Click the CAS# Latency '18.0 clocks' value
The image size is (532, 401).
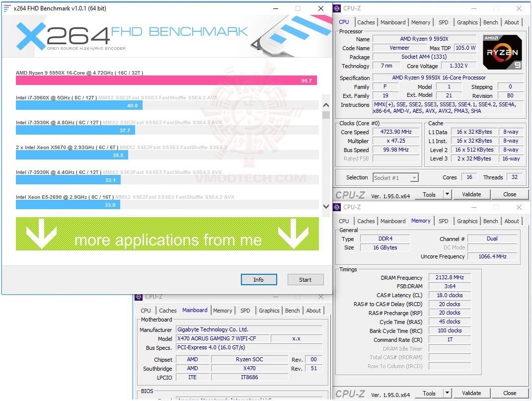pos(450,295)
